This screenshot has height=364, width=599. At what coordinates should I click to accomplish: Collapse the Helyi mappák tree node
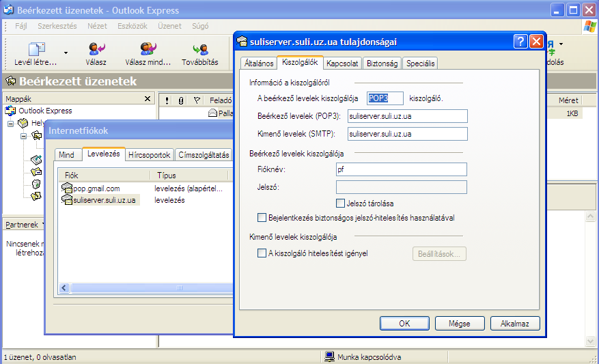[11, 124]
